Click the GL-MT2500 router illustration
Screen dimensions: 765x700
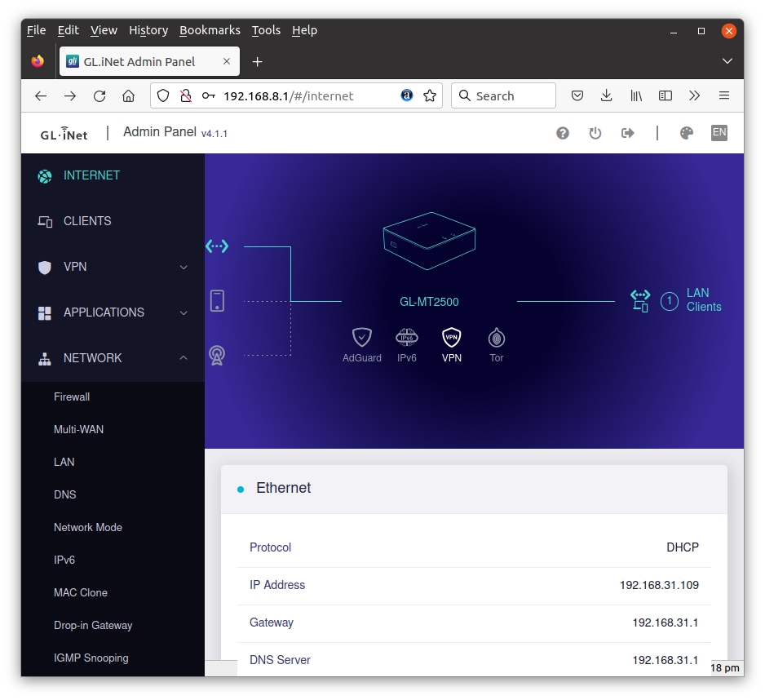pos(429,241)
